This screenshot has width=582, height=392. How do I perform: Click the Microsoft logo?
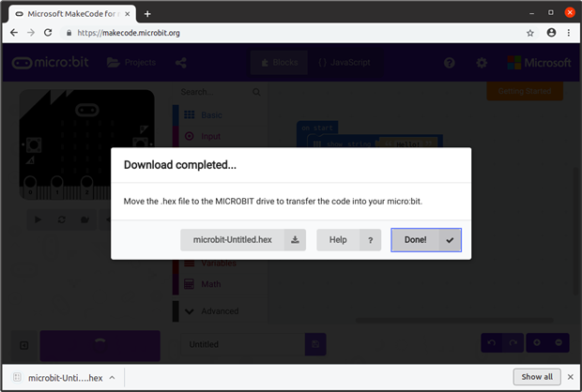tap(539, 63)
